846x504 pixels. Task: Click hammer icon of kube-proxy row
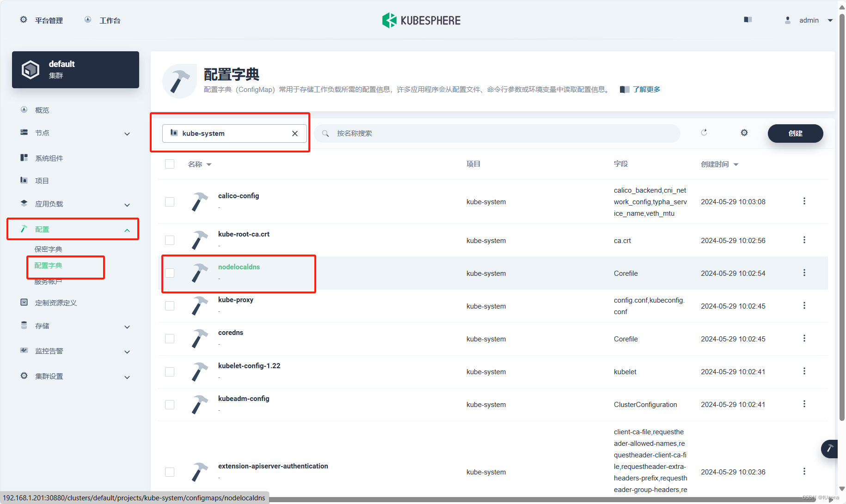coord(199,306)
